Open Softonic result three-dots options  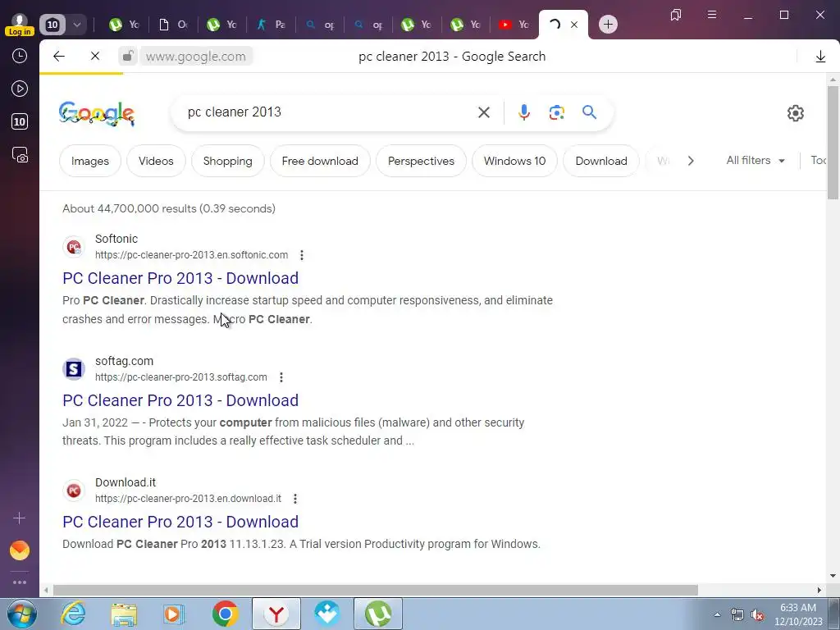point(302,255)
